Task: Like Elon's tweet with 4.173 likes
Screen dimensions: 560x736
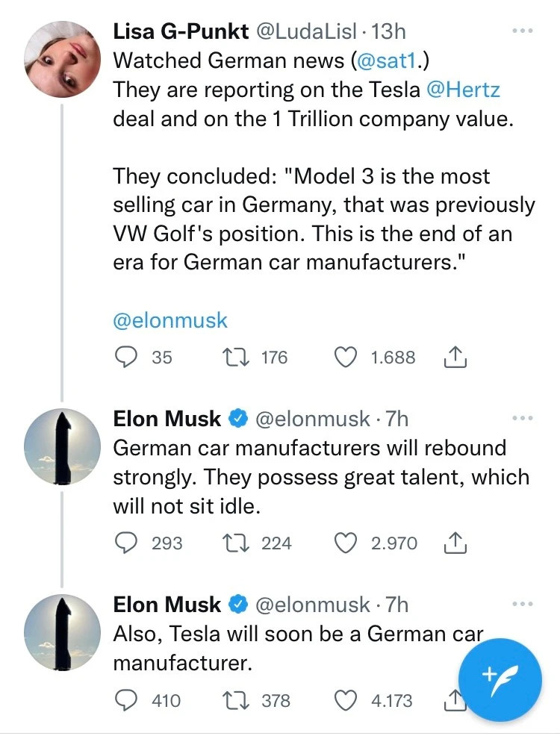Action: pos(345,700)
